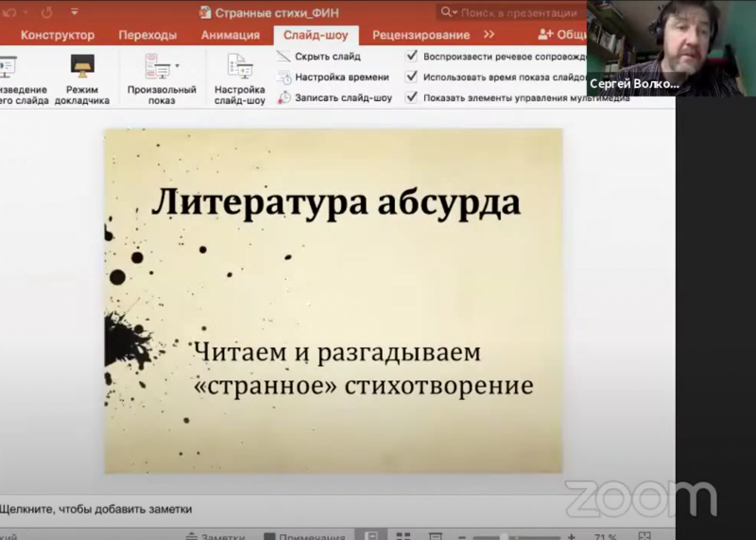Open Presenter View (Режим докладчика)
This screenshot has width=756, height=540.
pyautogui.click(x=82, y=78)
